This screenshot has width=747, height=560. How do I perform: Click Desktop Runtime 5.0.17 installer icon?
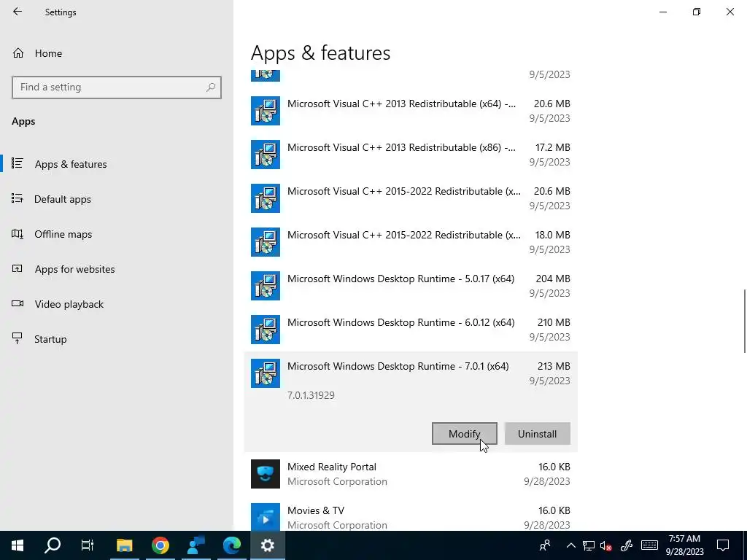pos(266,286)
